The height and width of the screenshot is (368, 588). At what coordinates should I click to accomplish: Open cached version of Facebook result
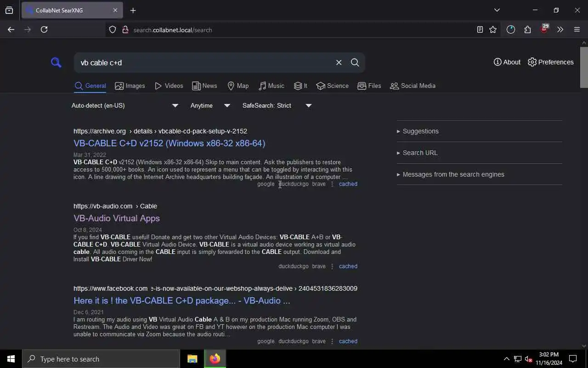(348, 341)
